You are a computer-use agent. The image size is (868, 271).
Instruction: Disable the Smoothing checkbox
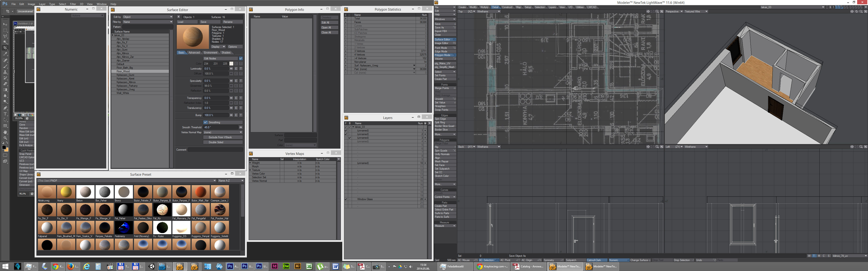[x=205, y=122]
